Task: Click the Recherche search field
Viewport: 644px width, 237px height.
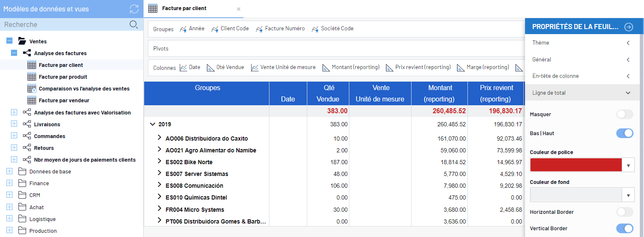Action: tap(63, 24)
